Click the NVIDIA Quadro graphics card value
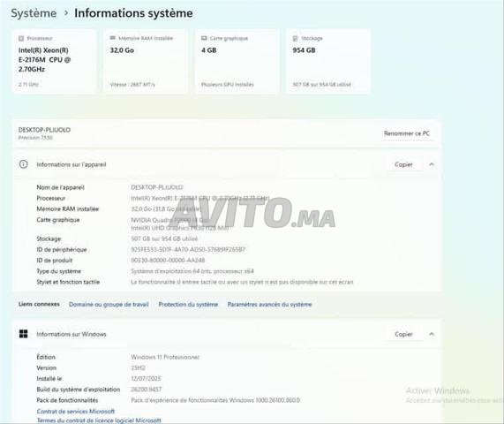Viewport: 504px width, 424px height. point(170,220)
